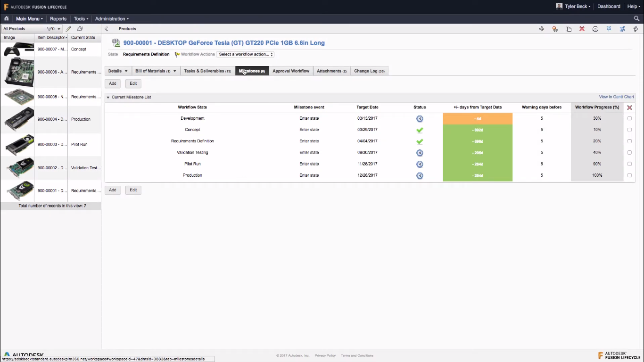Open the search magnifier in top bar
The width and height of the screenshot is (644, 362).
[636, 19]
